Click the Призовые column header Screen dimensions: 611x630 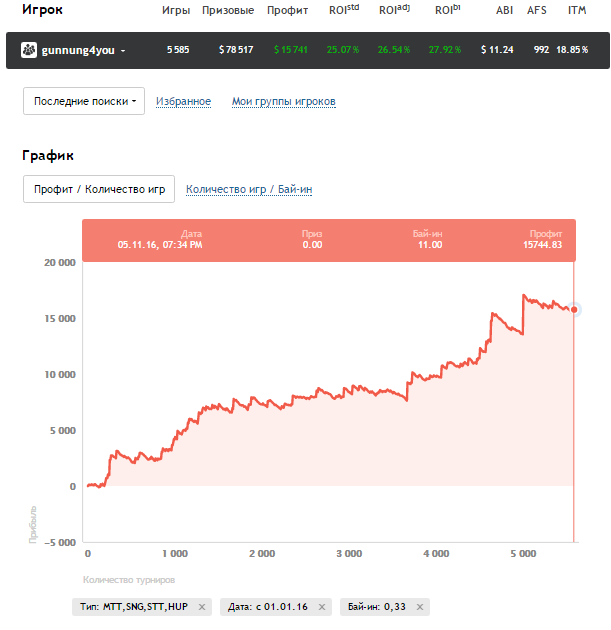click(227, 11)
